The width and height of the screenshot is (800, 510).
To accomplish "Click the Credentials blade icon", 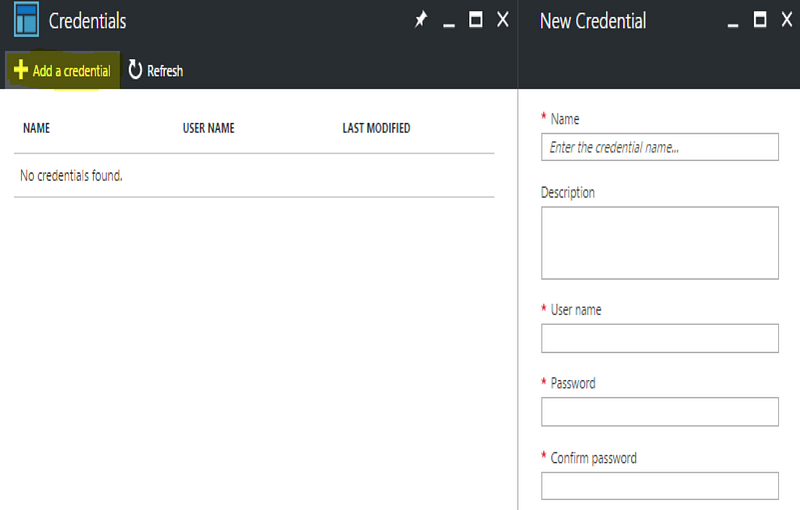I will [x=26, y=19].
